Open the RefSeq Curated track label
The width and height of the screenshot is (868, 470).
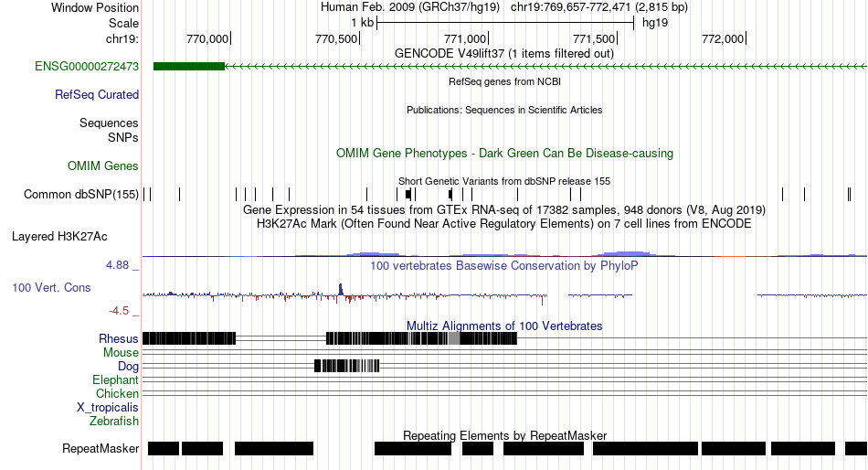[x=97, y=95]
